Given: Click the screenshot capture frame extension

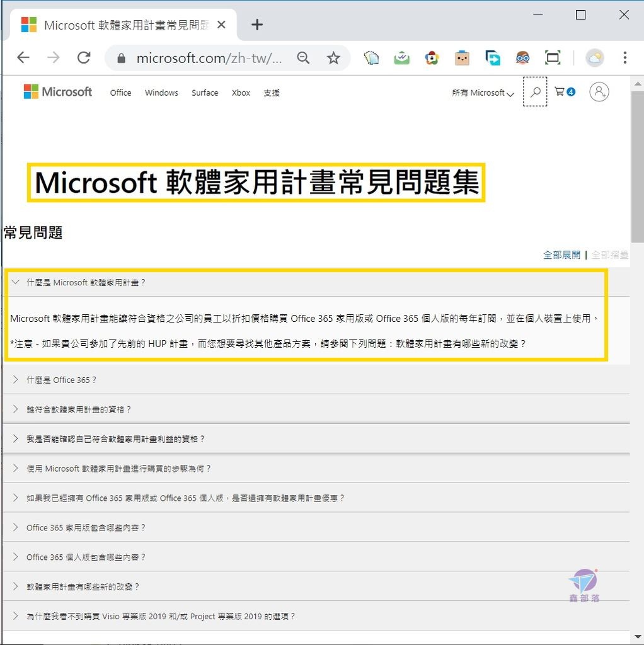Looking at the screenshot, I should [553, 58].
